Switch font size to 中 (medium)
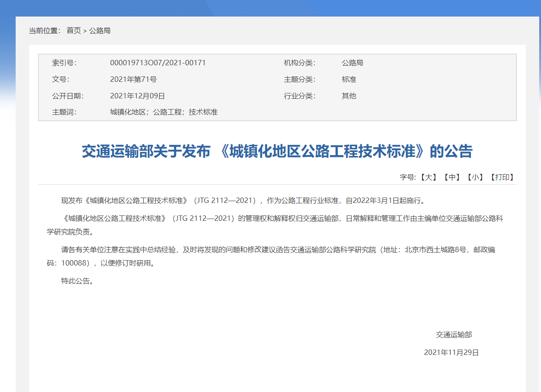Image resolution: width=541 pixels, height=392 pixels. [x=452, y=177]
